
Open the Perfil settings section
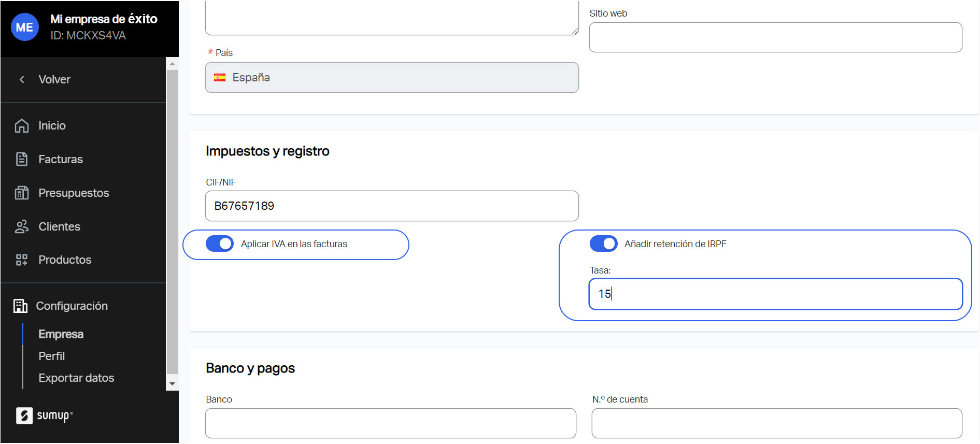tap(52, 356)
